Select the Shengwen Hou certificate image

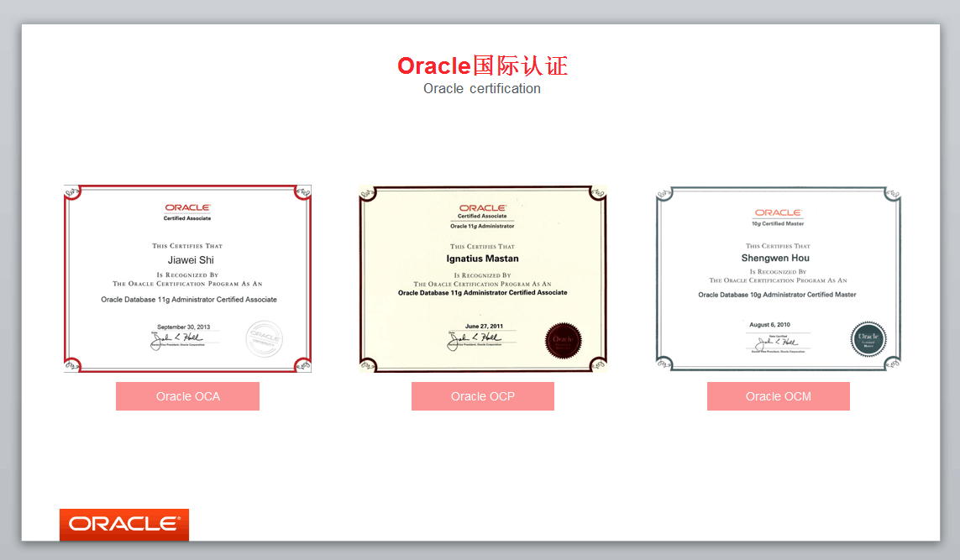[x=779, y=279]
